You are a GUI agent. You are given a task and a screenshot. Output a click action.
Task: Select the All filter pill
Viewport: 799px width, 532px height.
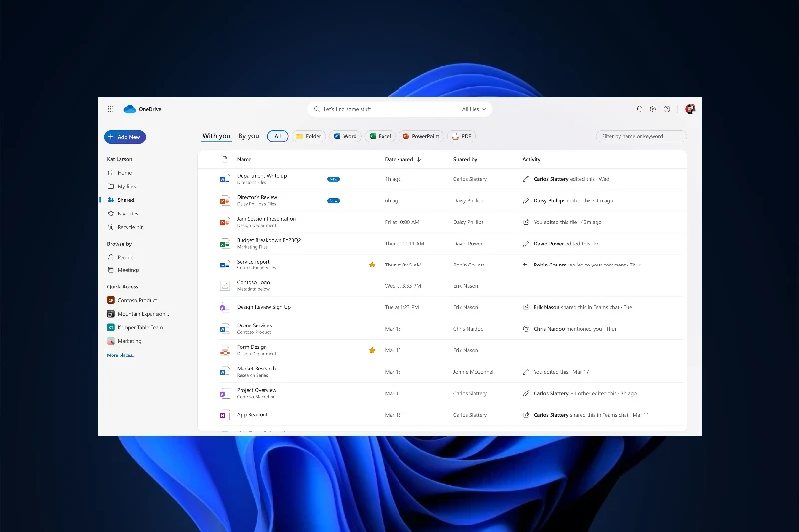[x=278, y=136]
